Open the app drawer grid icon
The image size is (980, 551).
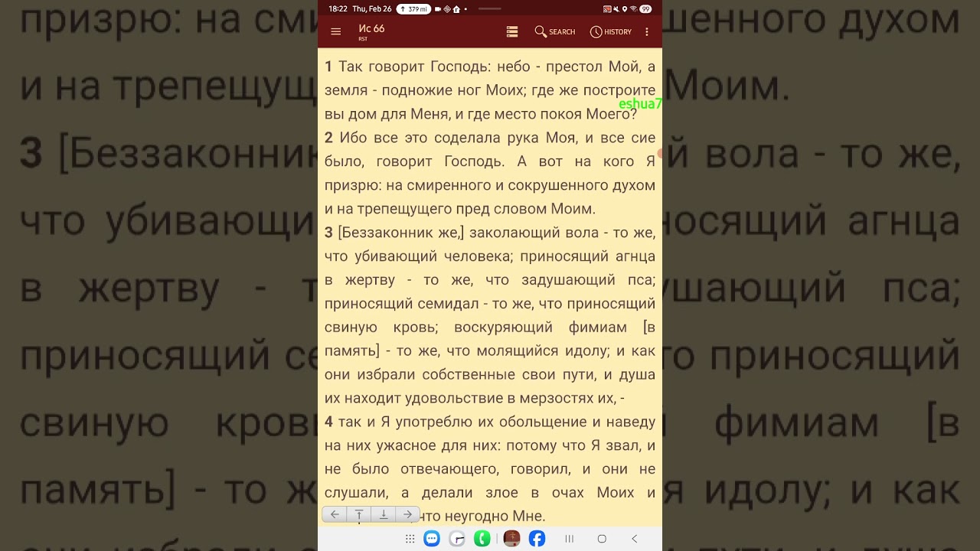pyautogui.click(x=410, y=539)
